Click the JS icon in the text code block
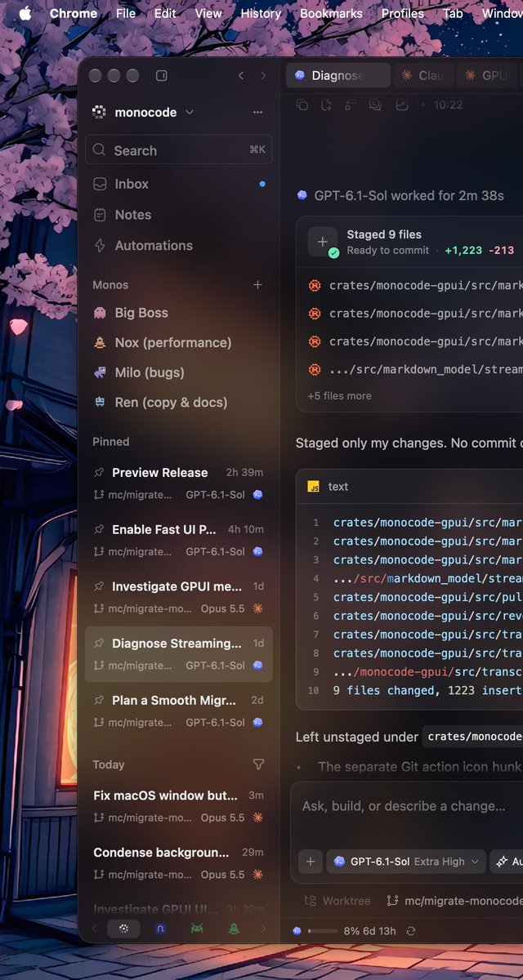The image size is (523, 980). click(313, 486)
